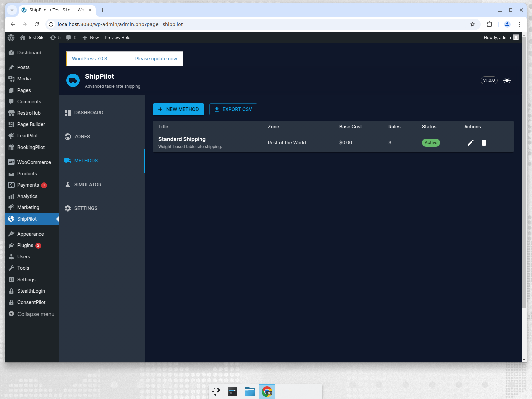
Task: Click the Active status badge
Action: click(x=431, y=143)
